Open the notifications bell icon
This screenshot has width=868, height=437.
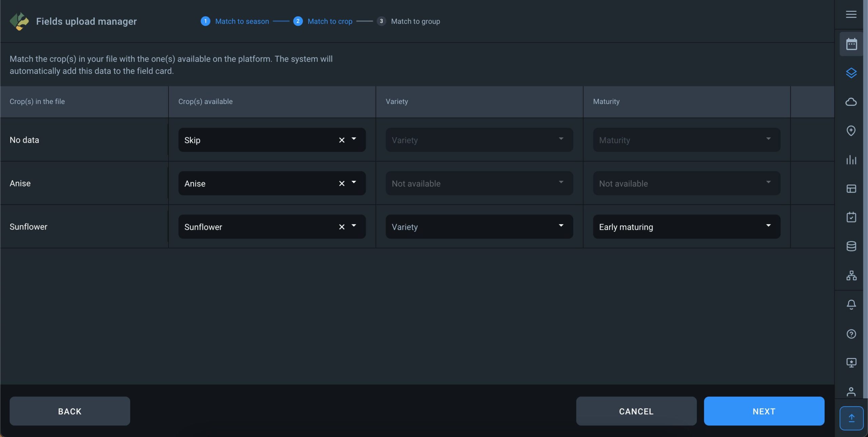click(x=851, y=304)
